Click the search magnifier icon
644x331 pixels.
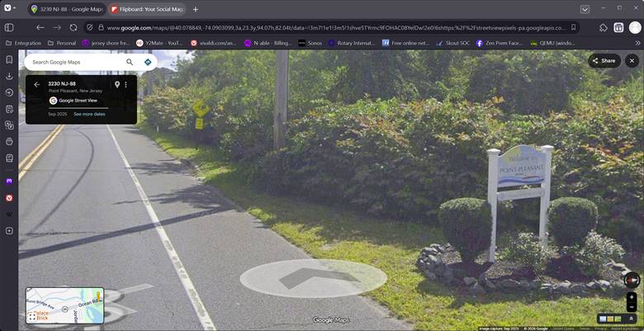coord(130,62)
